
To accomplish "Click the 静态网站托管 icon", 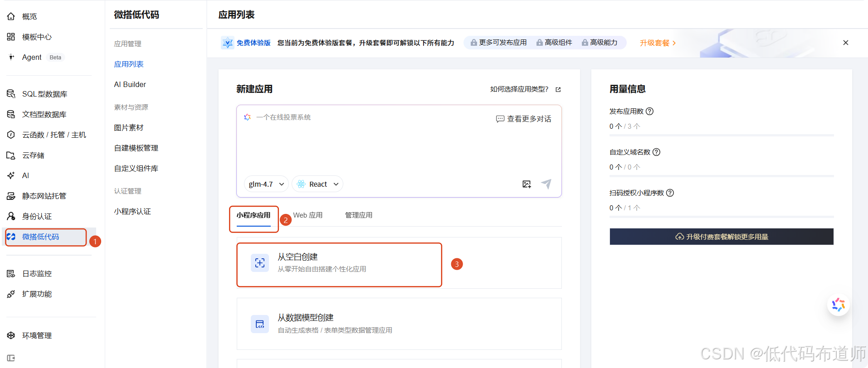I will pyautogui.click(x=11, y=196).
